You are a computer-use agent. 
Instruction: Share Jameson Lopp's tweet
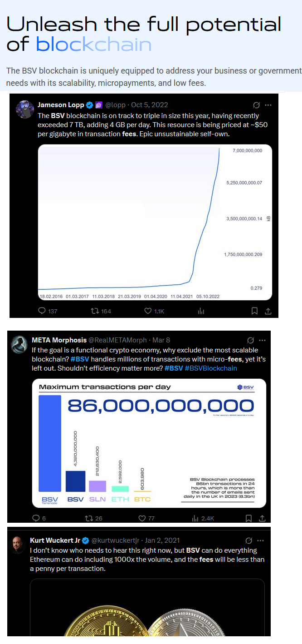268,311
